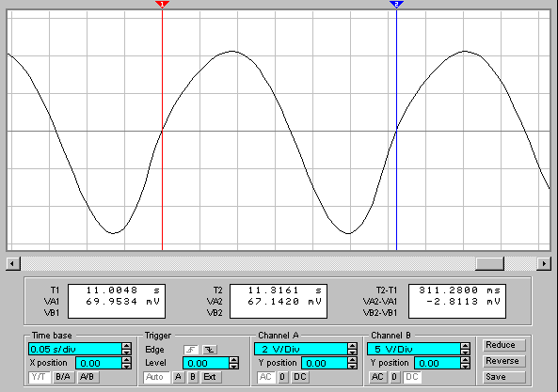Decrease Channel B V/Div with down arrow
The image size is (558, 392).
(465, 352)
